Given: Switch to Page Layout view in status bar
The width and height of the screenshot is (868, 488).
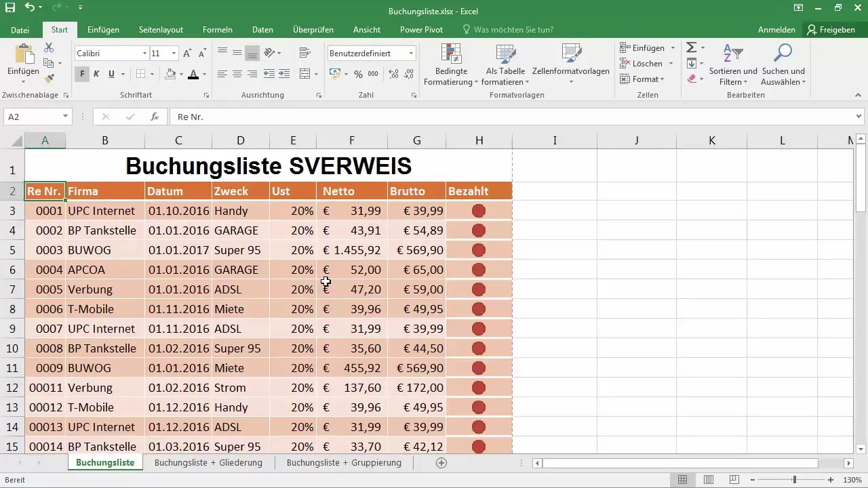Looking at the screenshot, I should point(708,480).
